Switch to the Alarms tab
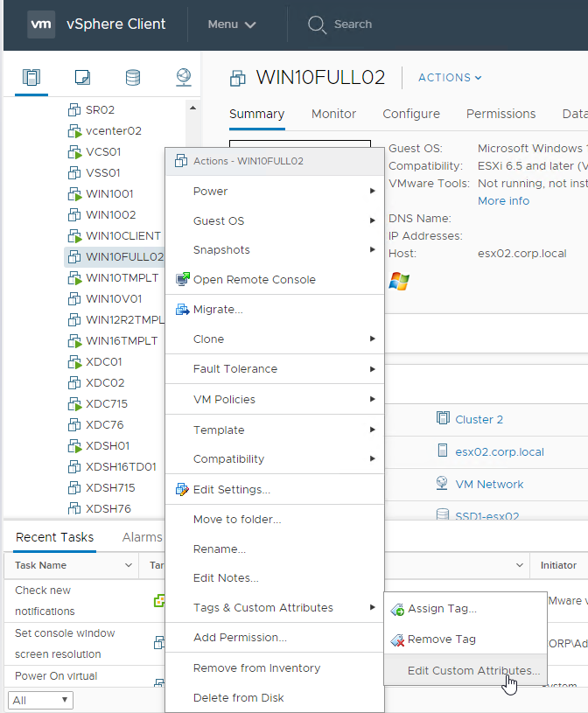Viewport: 588px width, 713px height. pos(143,537)
